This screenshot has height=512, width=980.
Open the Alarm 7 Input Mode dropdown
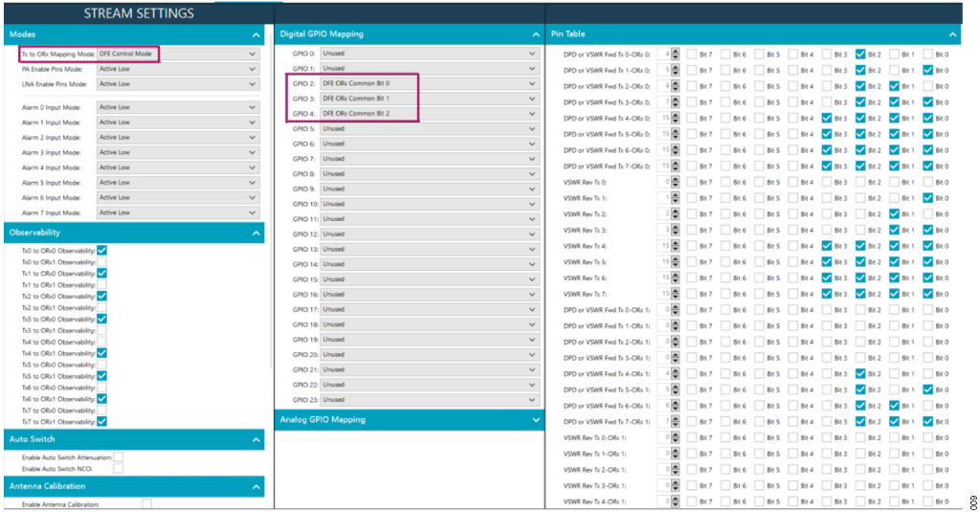(178, 212)
